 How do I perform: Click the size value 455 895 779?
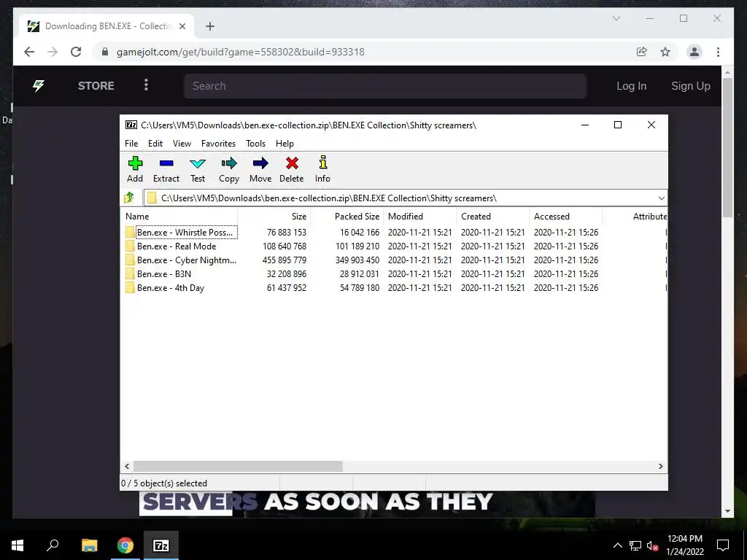[285, 260]
